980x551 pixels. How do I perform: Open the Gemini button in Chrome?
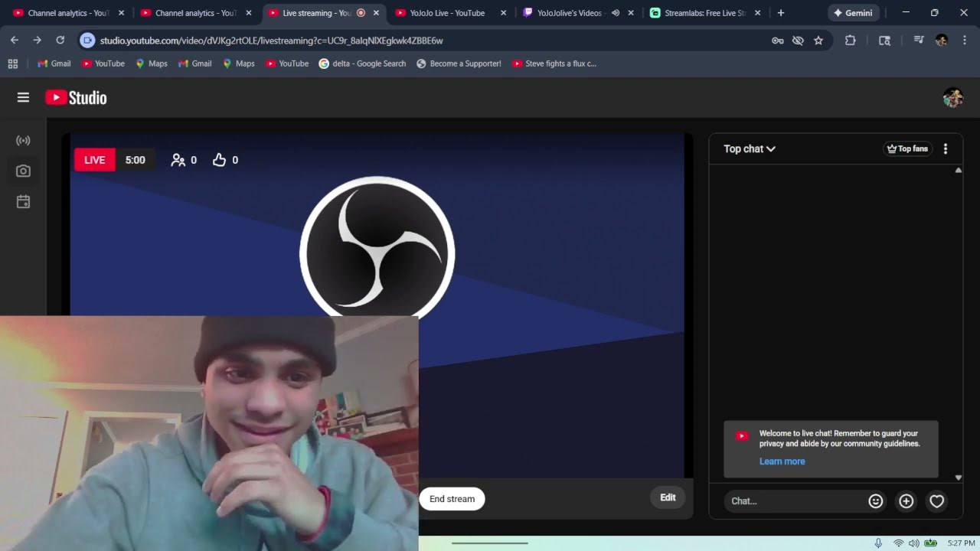coord(853,13)
